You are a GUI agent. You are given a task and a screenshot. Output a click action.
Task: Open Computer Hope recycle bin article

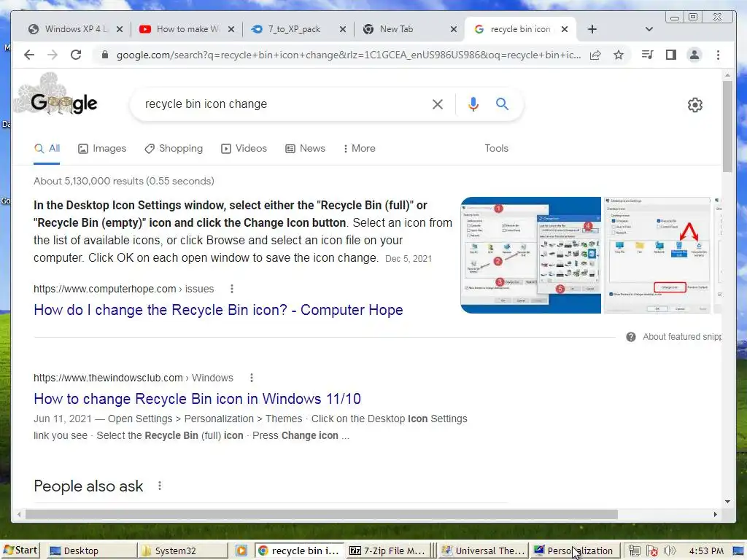coord(218,310)
